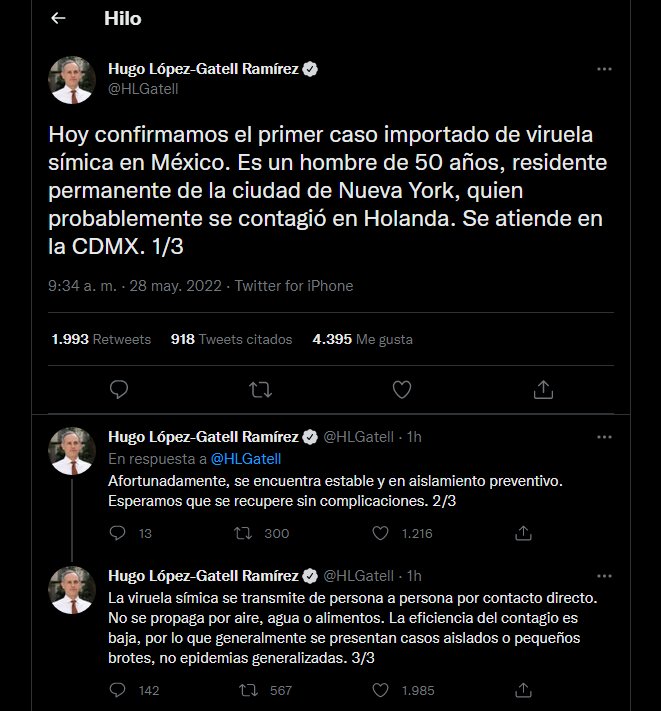
Task: Open more options on the 3/3 reply tweet
Action: pyautogui.click(x=604, y=576)
